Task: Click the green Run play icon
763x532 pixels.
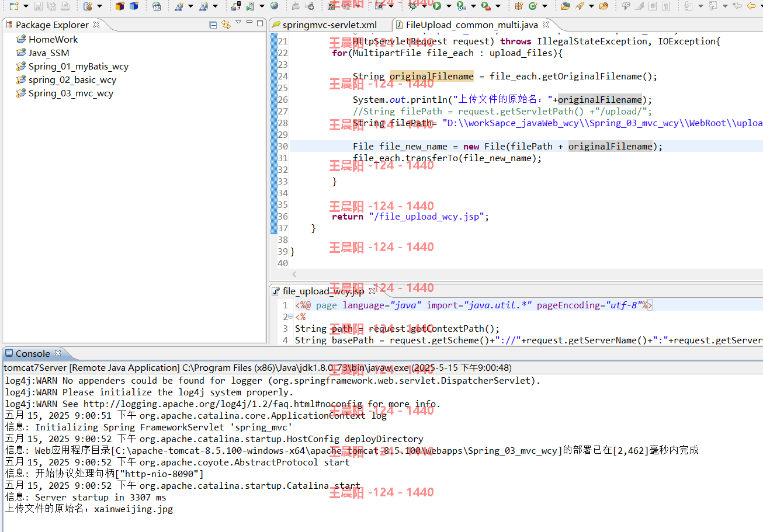Action: (x=437, y=6)
